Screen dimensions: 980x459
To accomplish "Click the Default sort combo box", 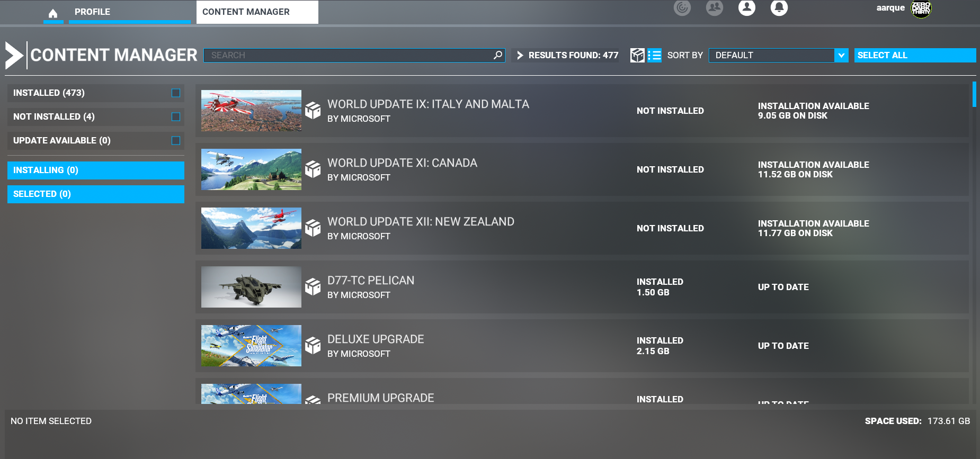I will [771, 55].
